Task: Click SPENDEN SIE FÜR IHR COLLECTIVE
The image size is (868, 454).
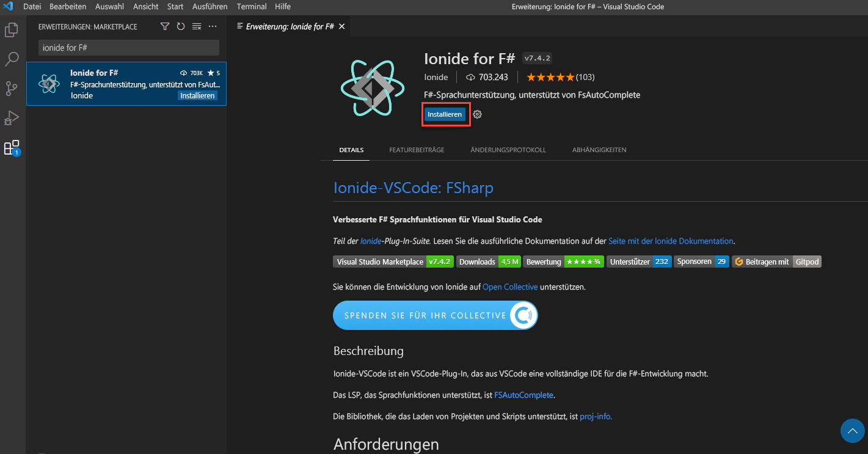Action: tap(435, 315)
